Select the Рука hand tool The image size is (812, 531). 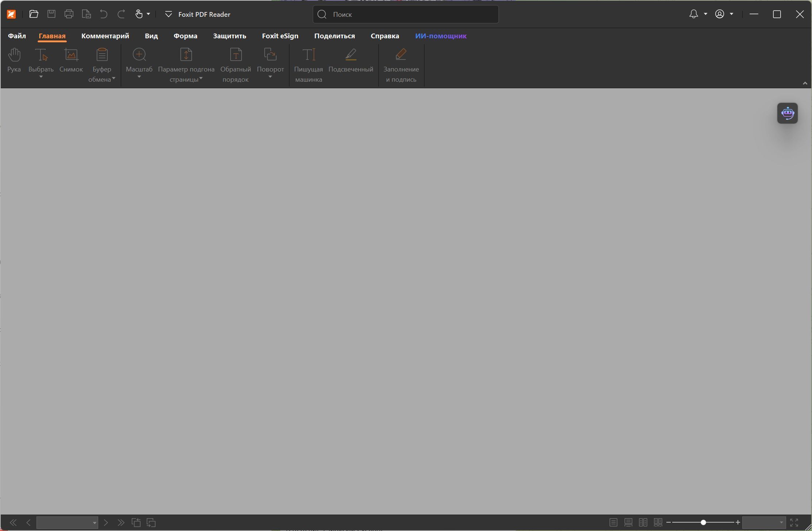pyautogui.click(x=14, y=61)
